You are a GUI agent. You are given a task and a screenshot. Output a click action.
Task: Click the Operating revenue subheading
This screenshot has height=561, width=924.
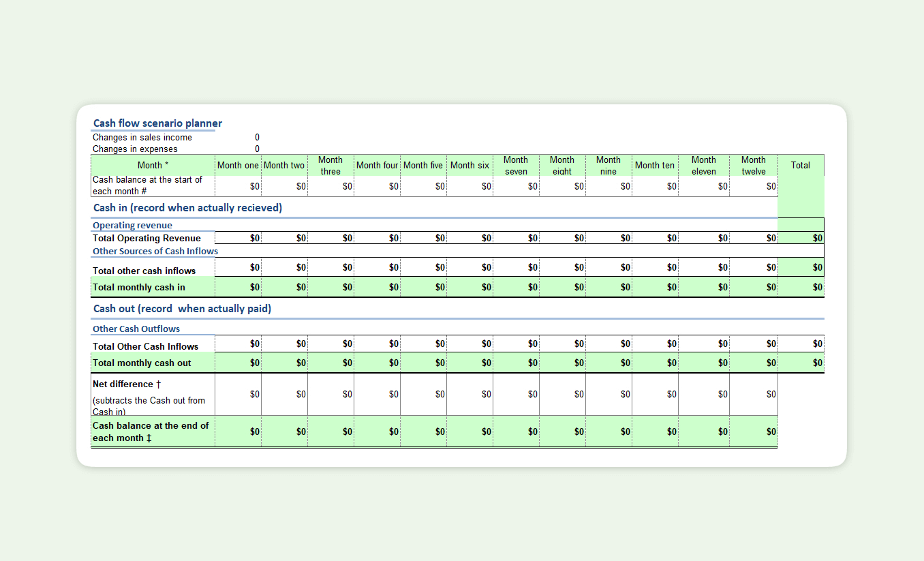point(132,226)
